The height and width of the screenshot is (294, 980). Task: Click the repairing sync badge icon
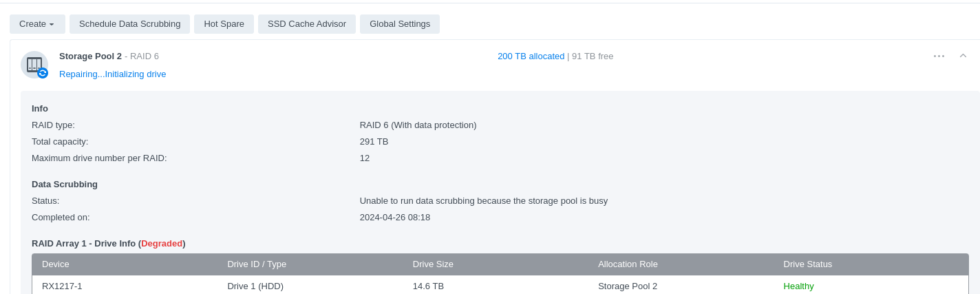point(43,73)
